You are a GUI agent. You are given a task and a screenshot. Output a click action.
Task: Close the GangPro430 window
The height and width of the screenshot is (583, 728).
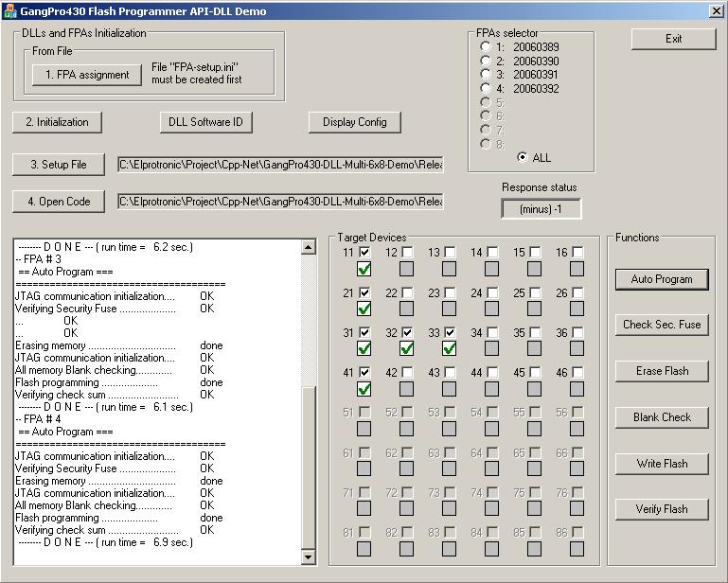(x=717, y=11)
